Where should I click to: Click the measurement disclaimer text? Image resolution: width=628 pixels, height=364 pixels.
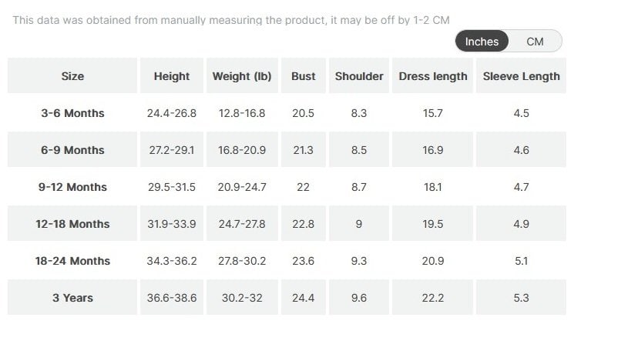pyautogui.click(x=230, y=20)
